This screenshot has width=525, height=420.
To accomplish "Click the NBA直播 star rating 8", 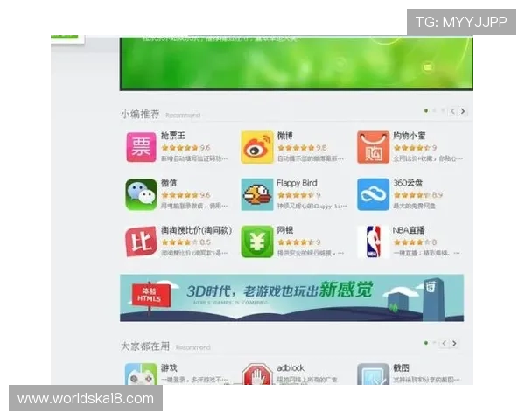I will tap(415, 242).
